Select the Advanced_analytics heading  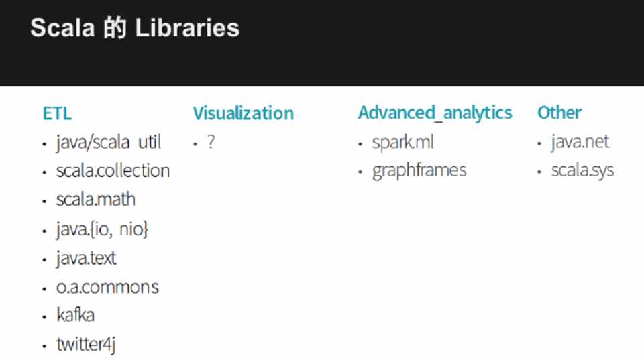click(435, 113)
